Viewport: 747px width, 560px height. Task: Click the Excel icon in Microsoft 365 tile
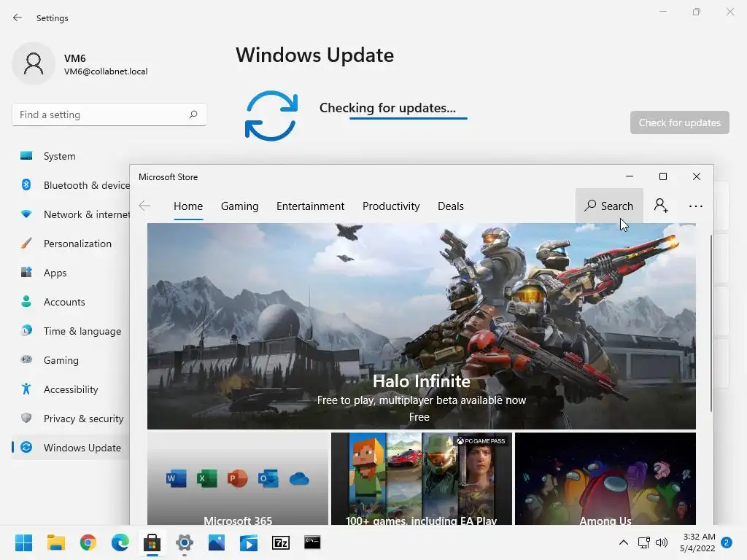pyautogui.click(x=206, y=478)
